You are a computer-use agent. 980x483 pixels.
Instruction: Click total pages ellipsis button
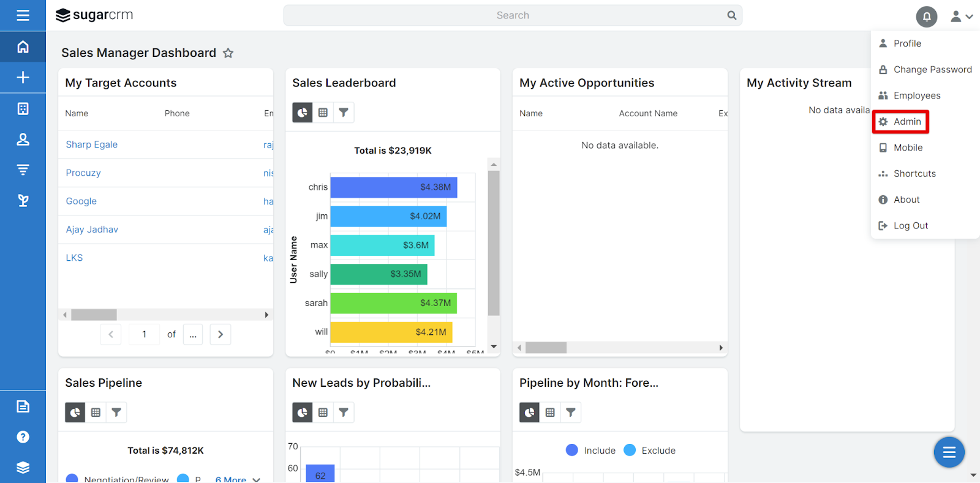click(193, 334)
